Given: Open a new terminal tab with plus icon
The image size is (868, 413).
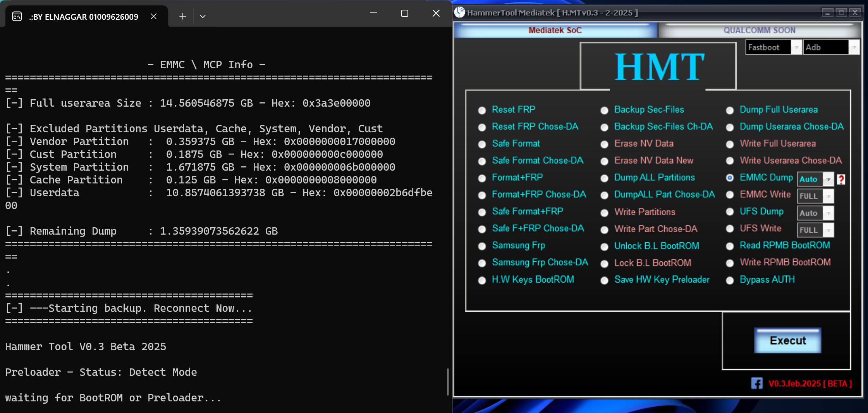Looking at the screenshot, I should pos(183,16).
